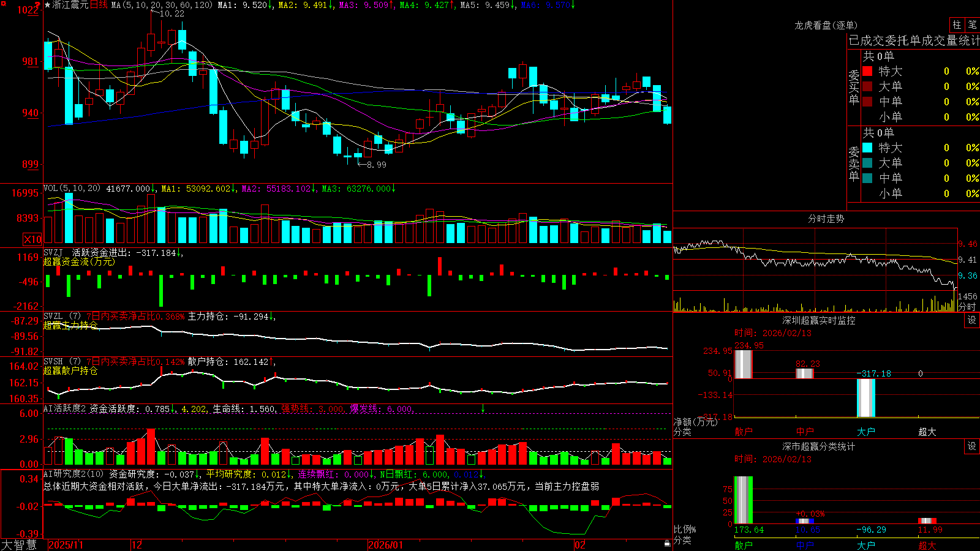Jump to month 02 on time axis
This screenshot has width=980, height=551.
click(580, 545)
